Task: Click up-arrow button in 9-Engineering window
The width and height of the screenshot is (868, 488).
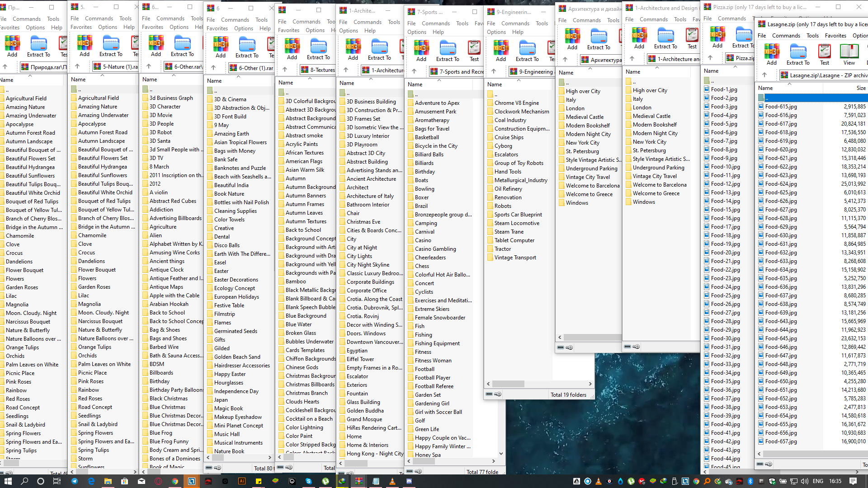Action: tap(493, 71)
